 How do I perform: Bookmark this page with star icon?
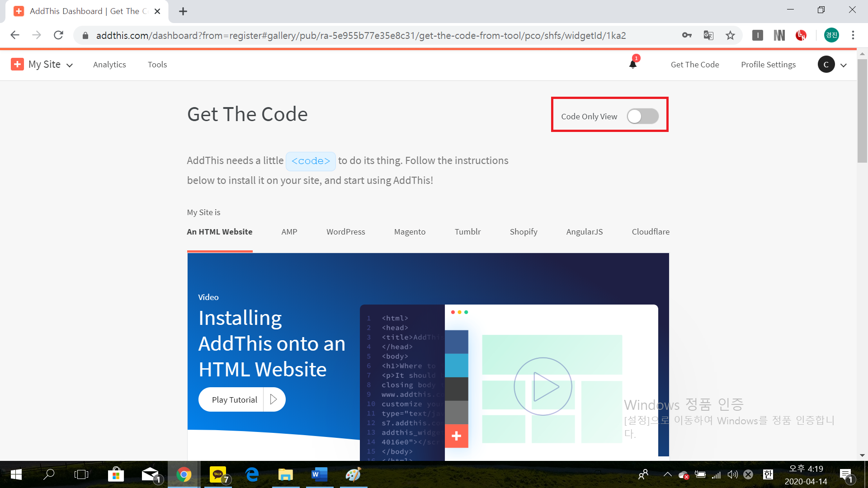coord(730,35)
